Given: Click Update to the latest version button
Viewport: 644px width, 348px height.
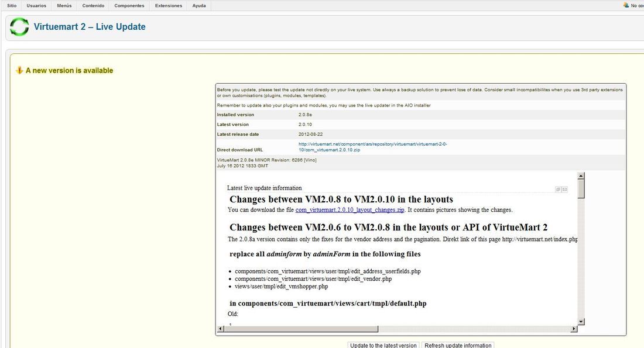Looking at the screenshot, I should 383,345.
